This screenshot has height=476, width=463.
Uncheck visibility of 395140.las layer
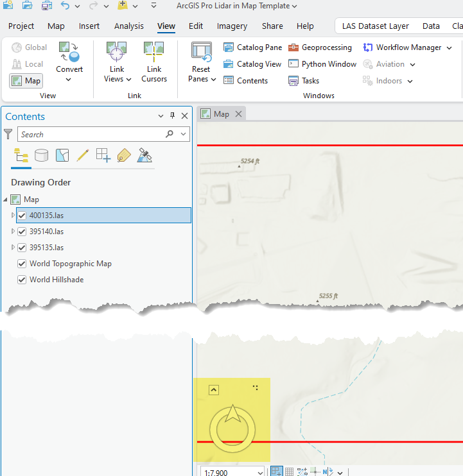[x=22, y=232]
